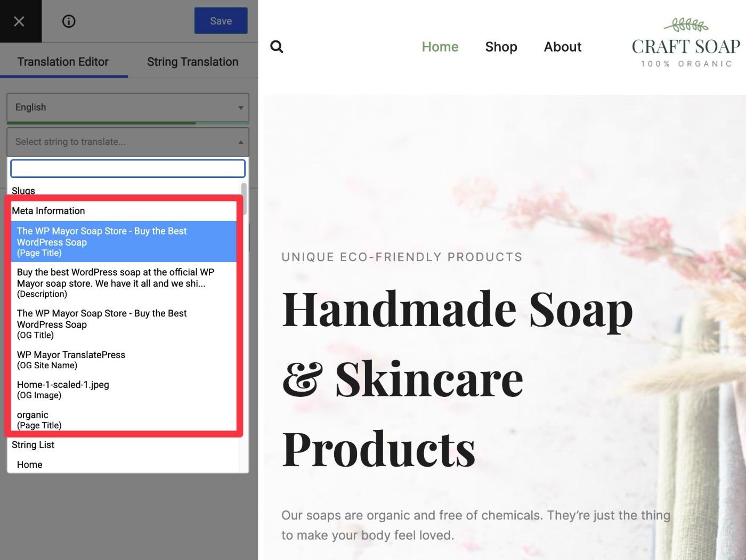Select the highlighted WP Mayor Soap Store Page Title option
Screen dimensions: 746x560
(x=124, y=241)
